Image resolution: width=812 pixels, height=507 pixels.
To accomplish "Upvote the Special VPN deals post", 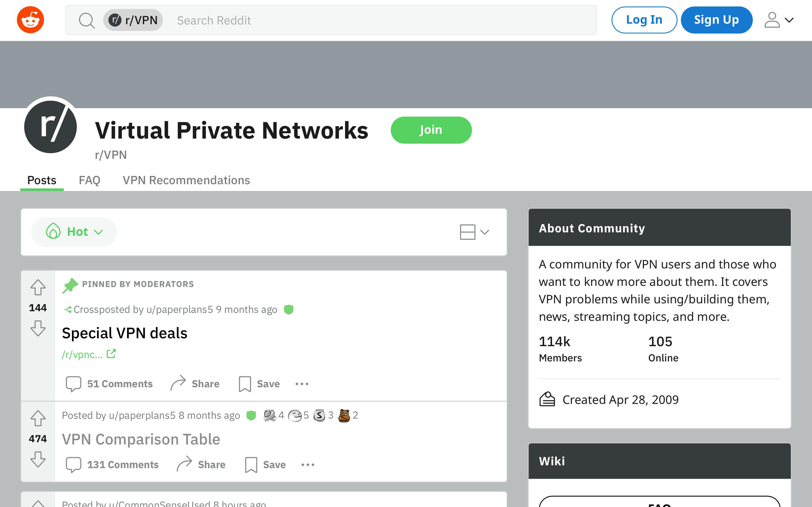I will tap(38, 287).
